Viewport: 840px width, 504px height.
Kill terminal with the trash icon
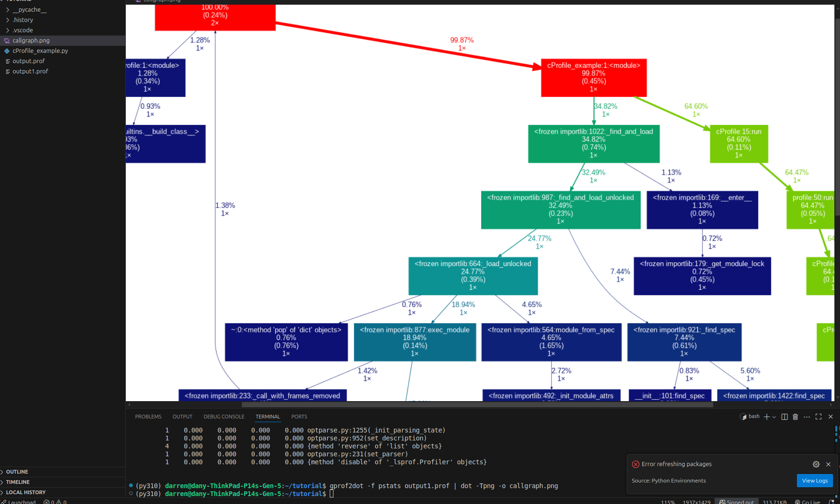[x=795, y=417]
